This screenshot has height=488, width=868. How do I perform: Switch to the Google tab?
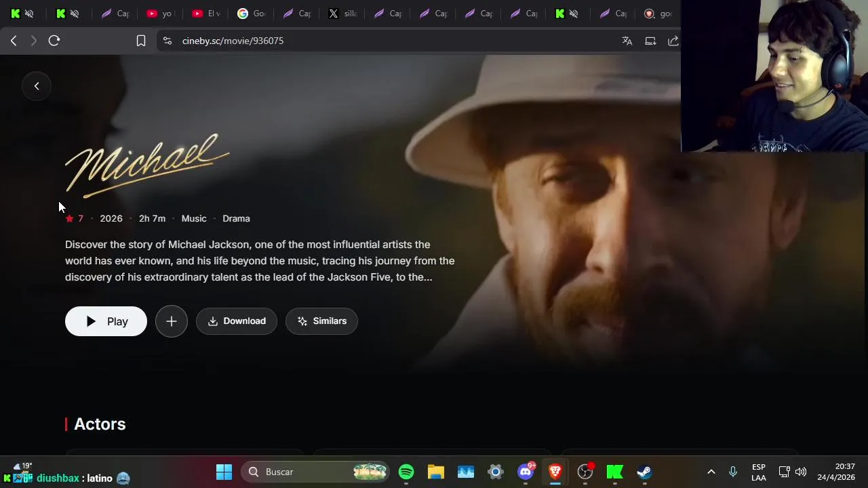(252, 14)
